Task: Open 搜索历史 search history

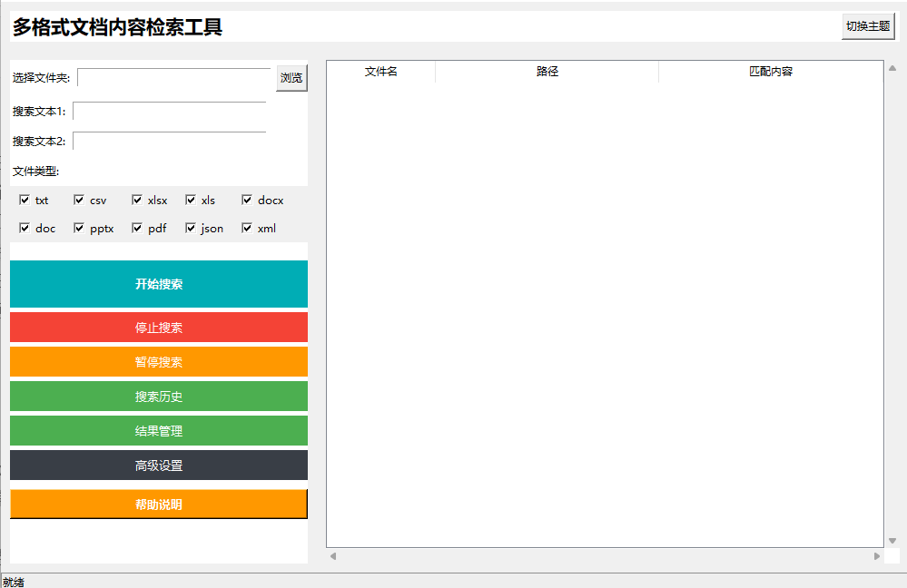Action: (x=159, y=397)
